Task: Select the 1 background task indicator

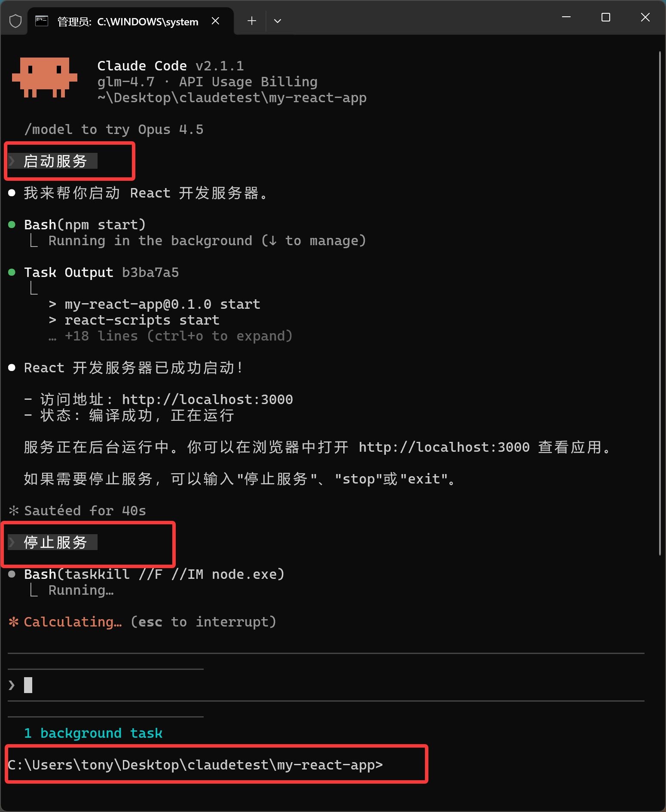Action: 93,733
